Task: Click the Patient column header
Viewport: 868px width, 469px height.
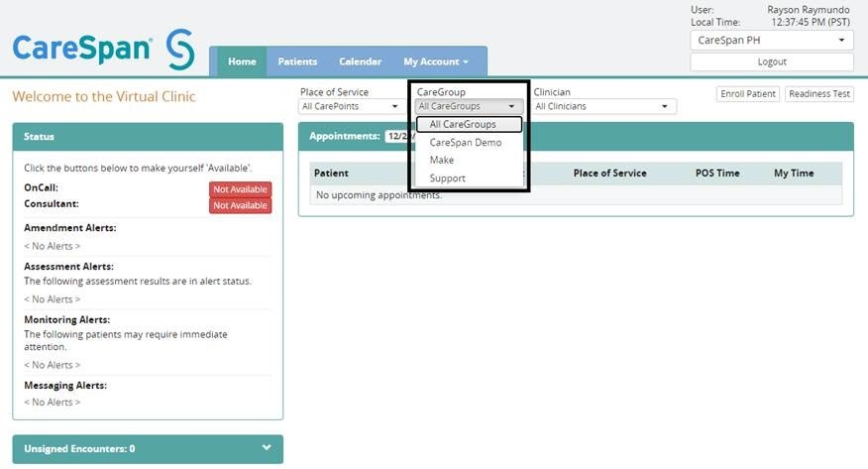Action: (x=331, y=174)
